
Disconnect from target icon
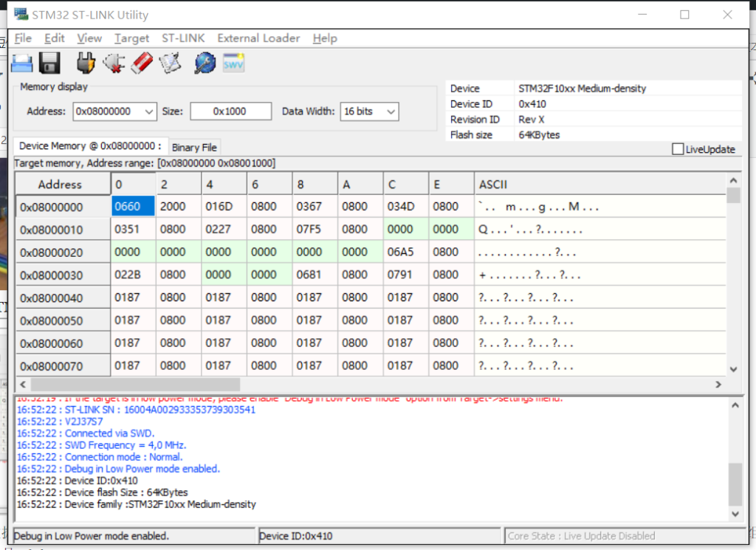point(114,63)
